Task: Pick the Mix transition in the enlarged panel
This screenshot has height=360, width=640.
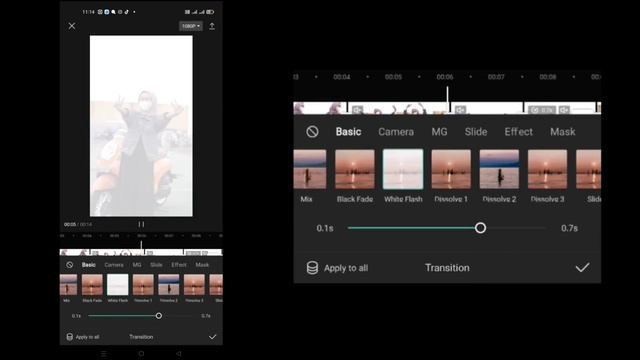Action: click(309, 169)
